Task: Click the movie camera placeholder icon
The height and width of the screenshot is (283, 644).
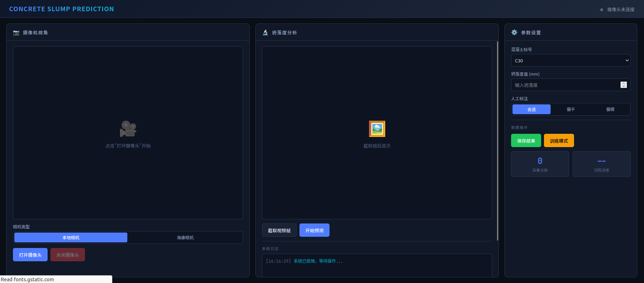Action: tap(128, 129)
